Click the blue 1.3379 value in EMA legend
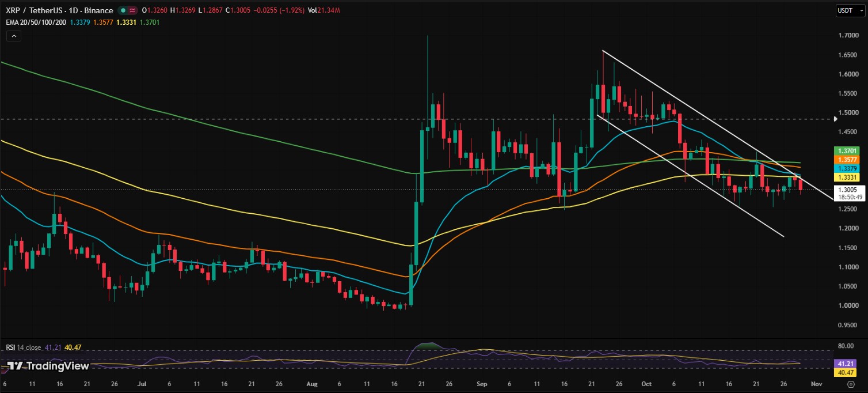 (79, 22)
